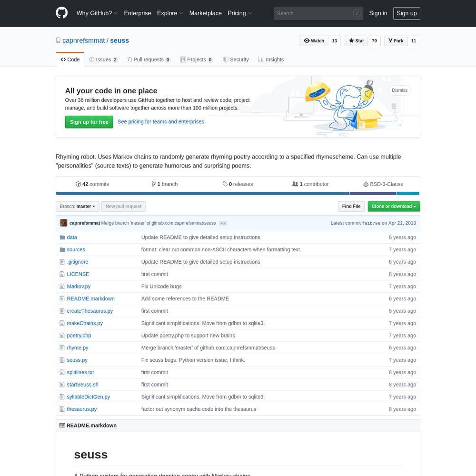Click the teal language bar segment
476x476 pixels.
pyautogui.click(x=408, y=193)
